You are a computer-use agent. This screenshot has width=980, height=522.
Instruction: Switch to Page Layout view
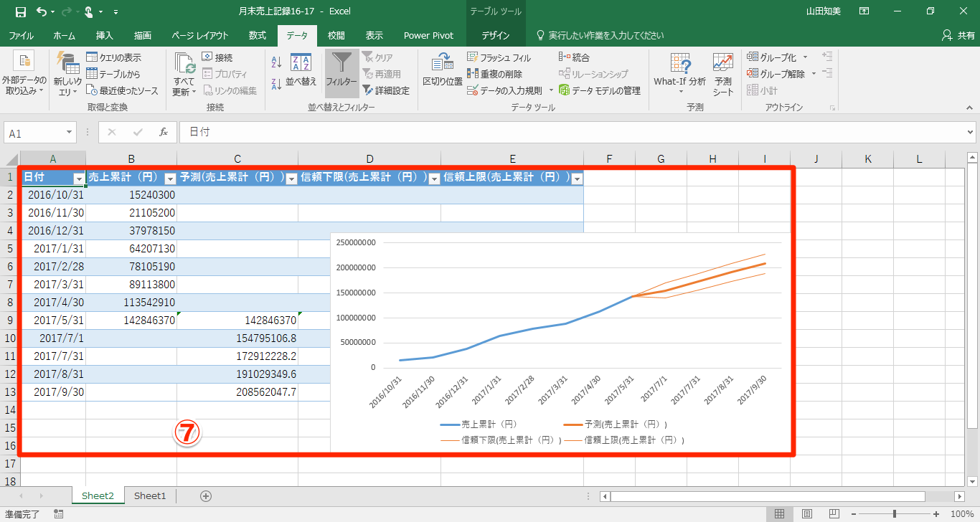pyautogui.click(x=807, y=514)
